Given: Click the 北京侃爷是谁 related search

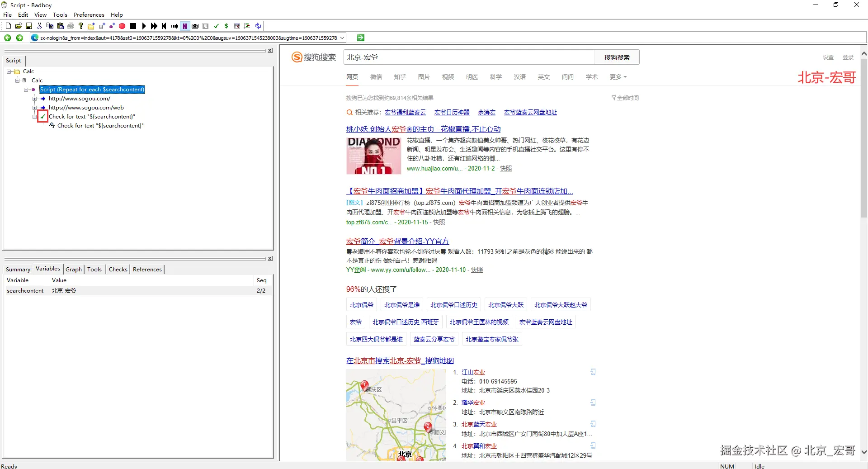Looking at the screenshot, I should [x=402, y=305].
